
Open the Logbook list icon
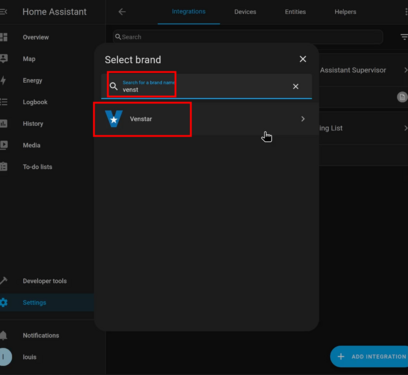coord(3,102)
